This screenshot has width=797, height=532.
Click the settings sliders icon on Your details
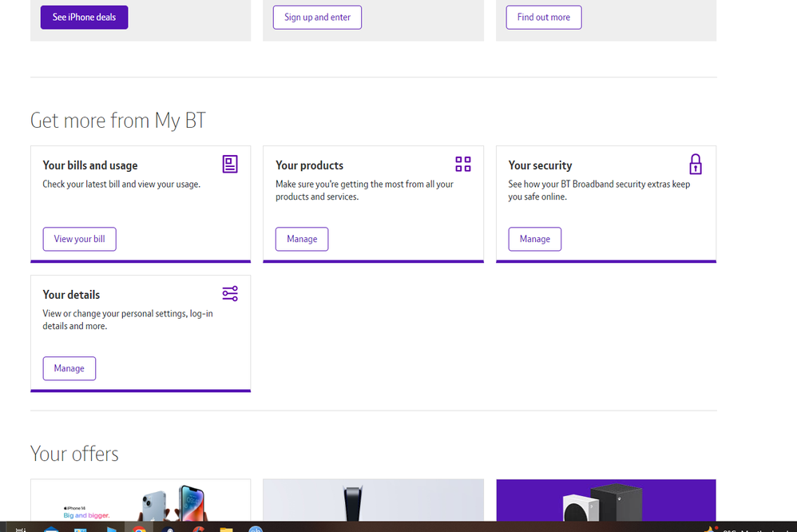coord(230,293)
